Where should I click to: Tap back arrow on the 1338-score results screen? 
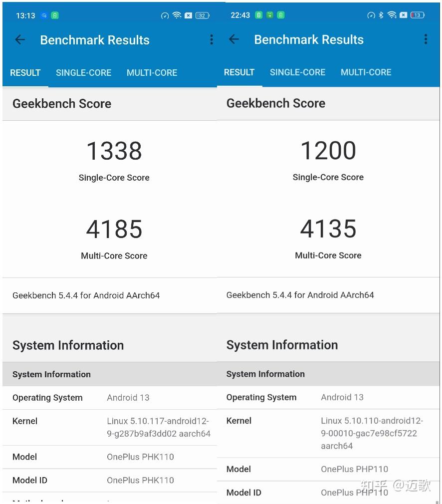(x=20, y=40)
